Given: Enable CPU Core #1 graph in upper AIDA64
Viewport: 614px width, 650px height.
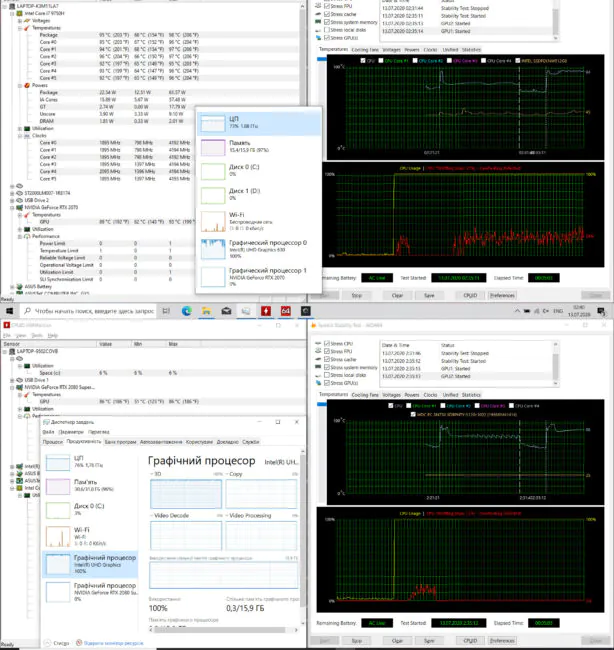Looking at the screenshot, I should 381,61.
